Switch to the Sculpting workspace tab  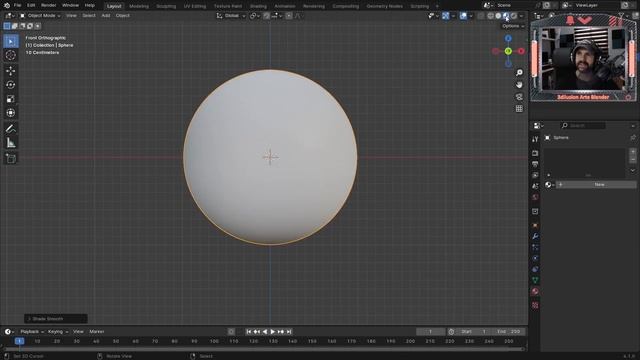pos(166,6)
